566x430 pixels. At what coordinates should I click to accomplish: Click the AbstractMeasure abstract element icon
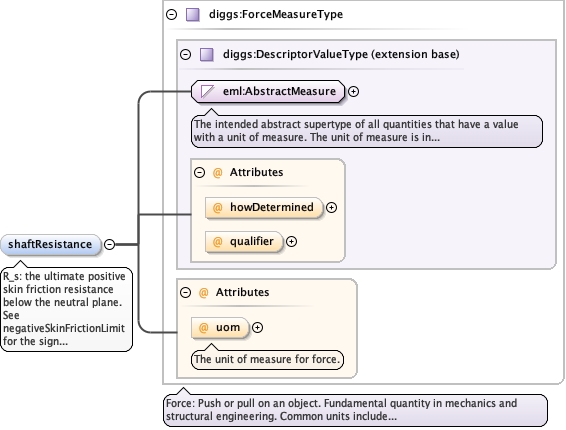point(208,91)
